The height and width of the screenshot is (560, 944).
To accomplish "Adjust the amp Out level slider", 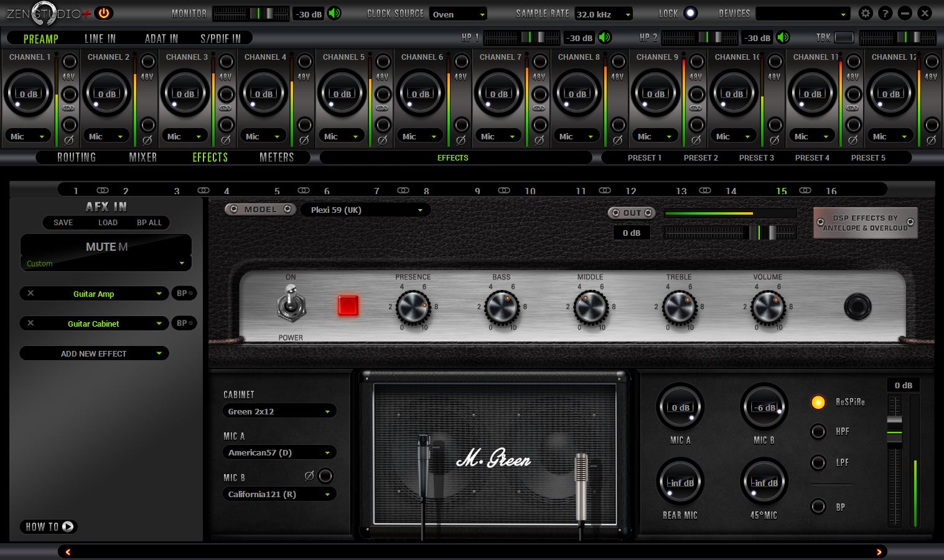I will coord(730,233).
